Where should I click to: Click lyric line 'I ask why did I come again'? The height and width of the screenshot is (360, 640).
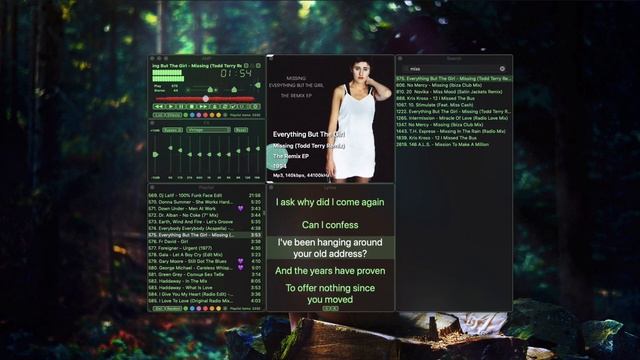[330, 202]
